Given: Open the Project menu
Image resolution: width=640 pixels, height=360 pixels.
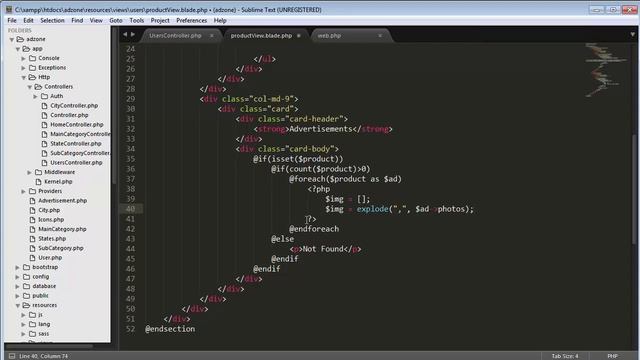Looking at the screenshot, I should coord(160,20).
